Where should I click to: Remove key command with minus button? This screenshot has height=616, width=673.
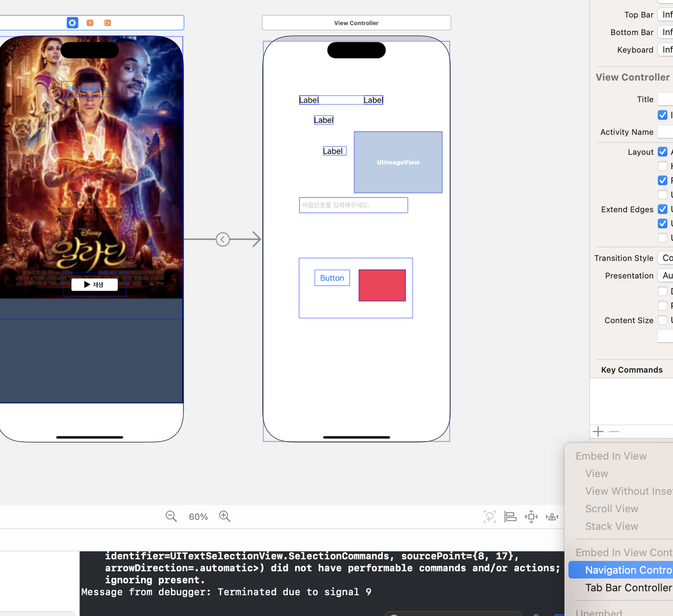tap(614, 432)
